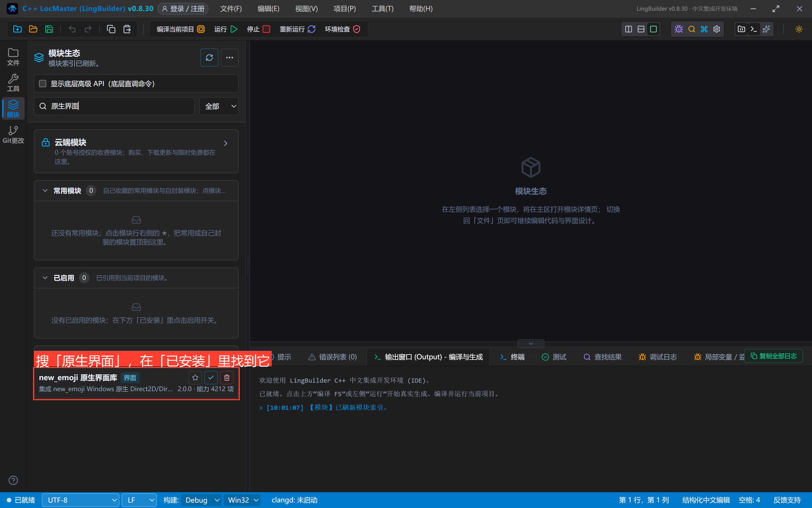
Task: Switch to the 终端 tab
Action: pos(512,357)
